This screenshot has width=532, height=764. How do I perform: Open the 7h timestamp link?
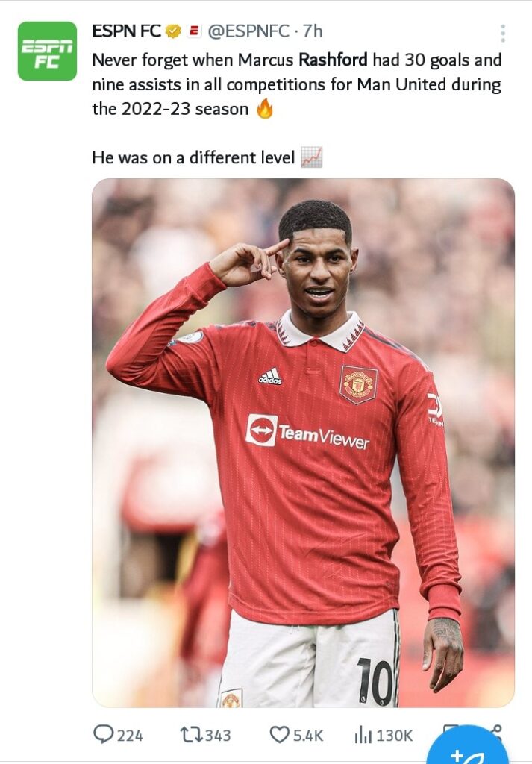pos(313,31)
